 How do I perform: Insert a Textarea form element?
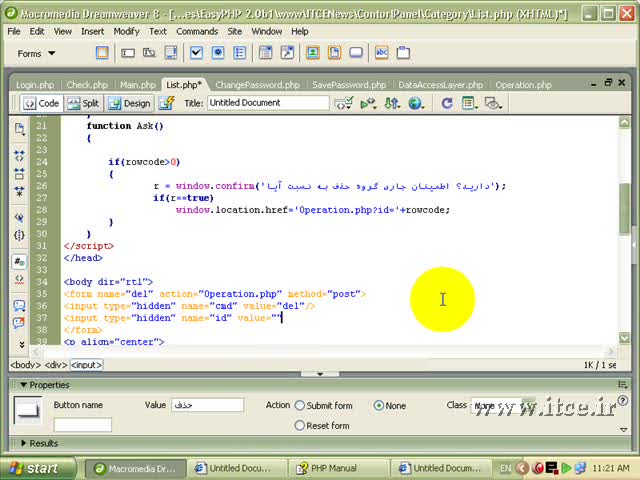point(171,53)
